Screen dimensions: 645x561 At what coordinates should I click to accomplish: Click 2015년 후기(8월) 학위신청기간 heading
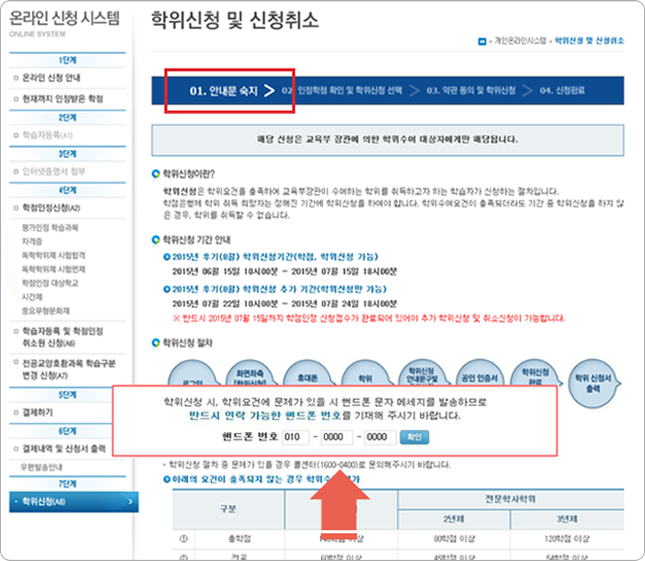click(275, 257)
